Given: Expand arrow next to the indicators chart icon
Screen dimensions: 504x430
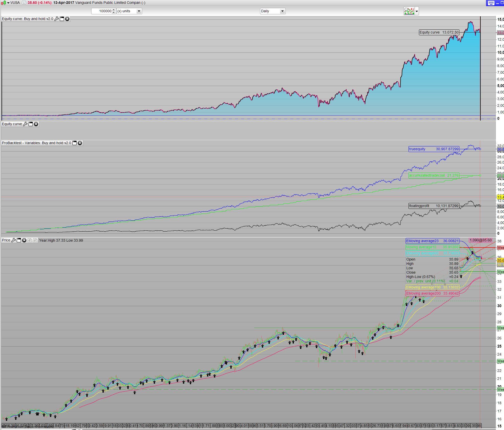Looking at the screenshot, I should click(x=417, y=11).
